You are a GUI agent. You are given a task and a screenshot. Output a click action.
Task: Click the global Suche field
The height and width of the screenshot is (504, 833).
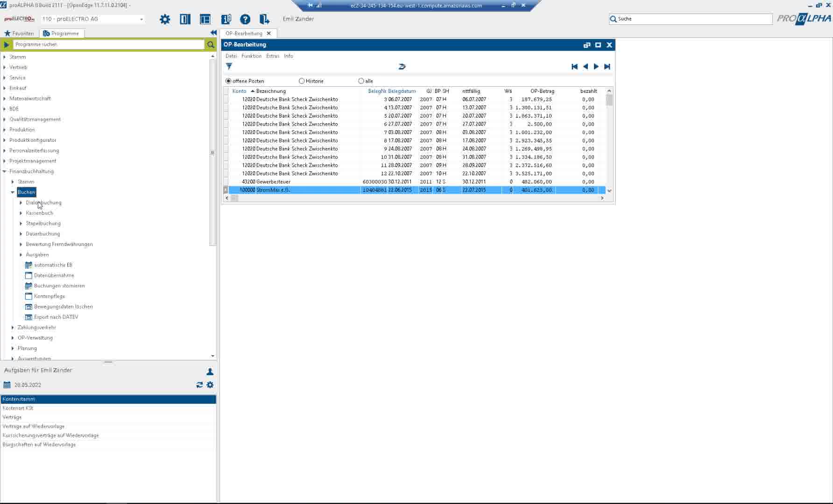[691, 19]
